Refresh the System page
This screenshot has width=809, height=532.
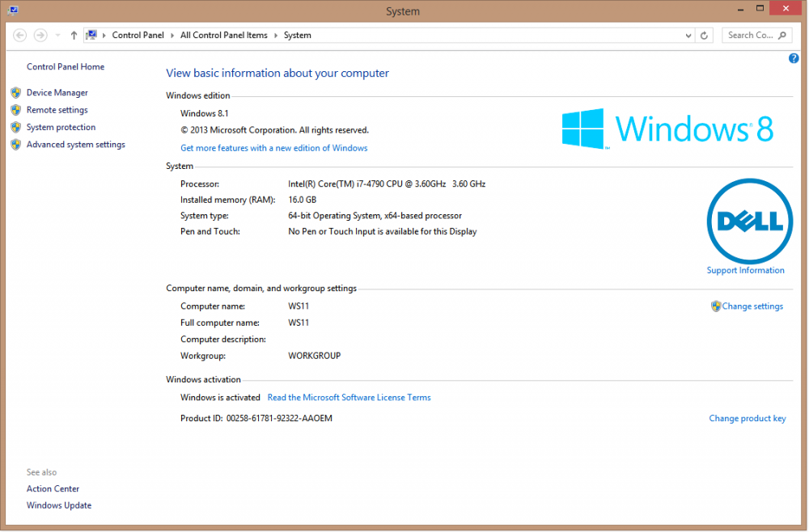coord(704,36)
